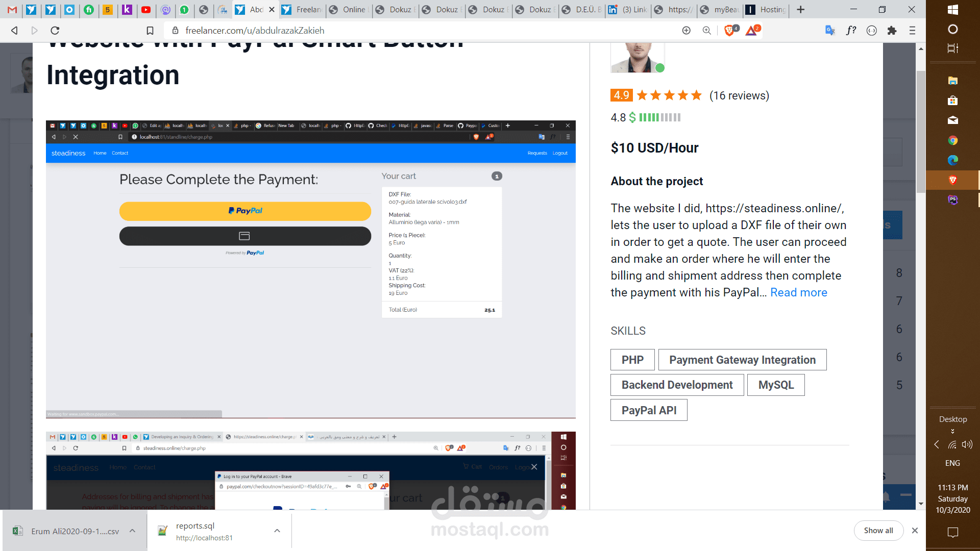Open the browser hamburger menu
The width and height of the screenshot is (980, 551).
tap(912, 31)
